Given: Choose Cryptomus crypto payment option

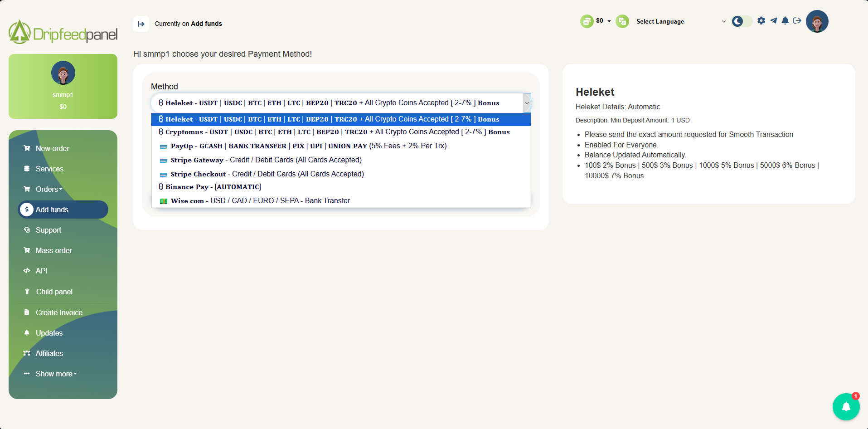Looking at the screenshot, I should pyautogui.click(x=341, y=132).
